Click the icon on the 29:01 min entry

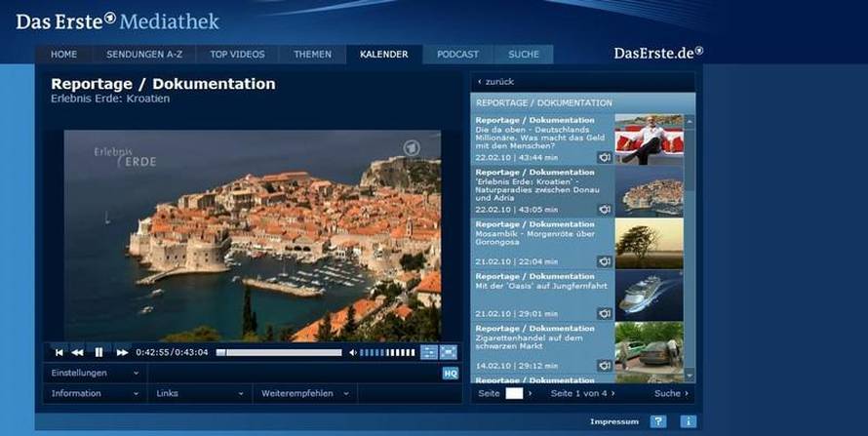605,314
